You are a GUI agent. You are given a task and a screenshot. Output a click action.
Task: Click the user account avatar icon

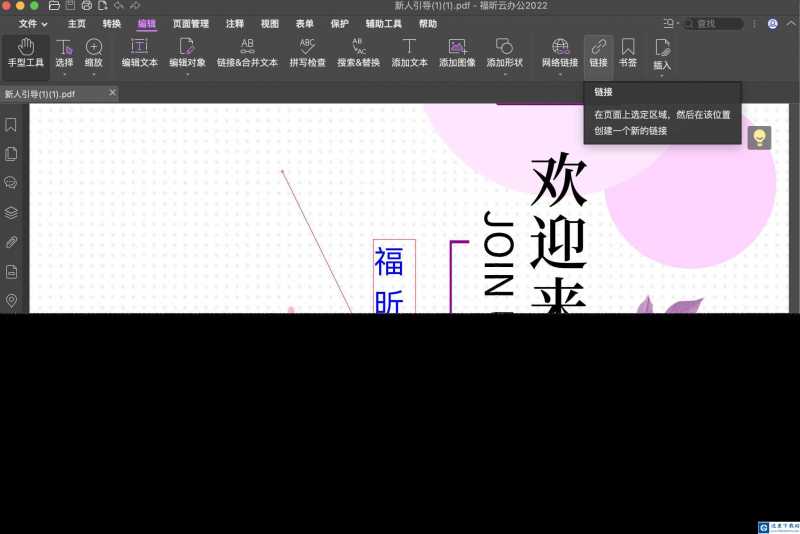[x=772, y=23]
